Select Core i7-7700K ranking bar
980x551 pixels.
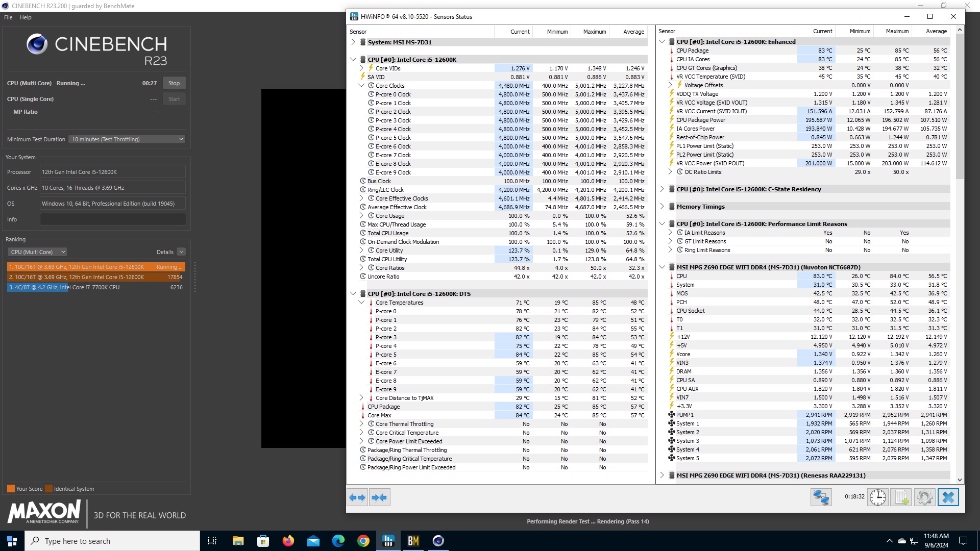pyautogui.click(x=96, y=287)
